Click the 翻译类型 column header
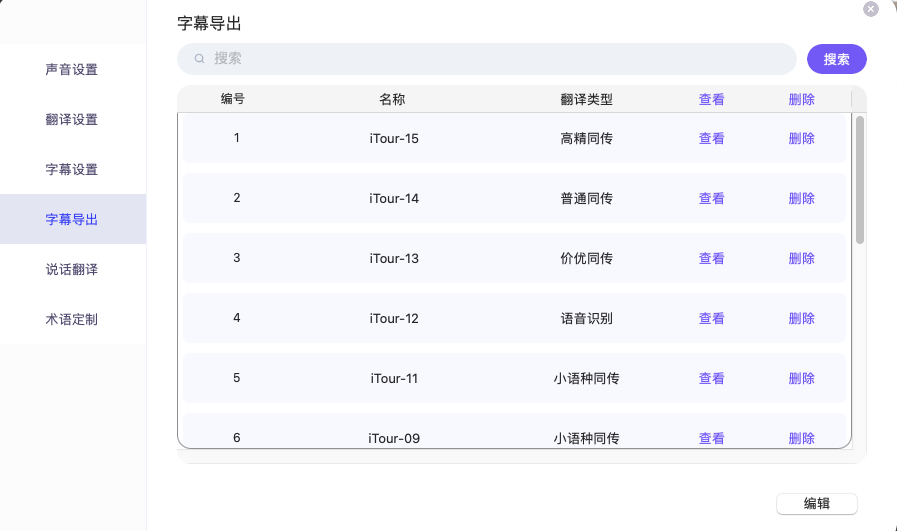The width and height of the screenshot is (897, 531). point(586,100)
